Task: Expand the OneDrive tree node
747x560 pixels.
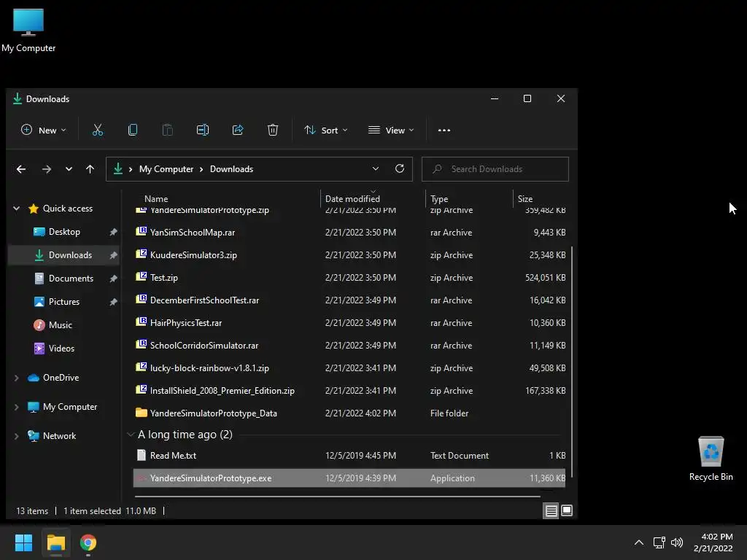Action: click(17, 378)
